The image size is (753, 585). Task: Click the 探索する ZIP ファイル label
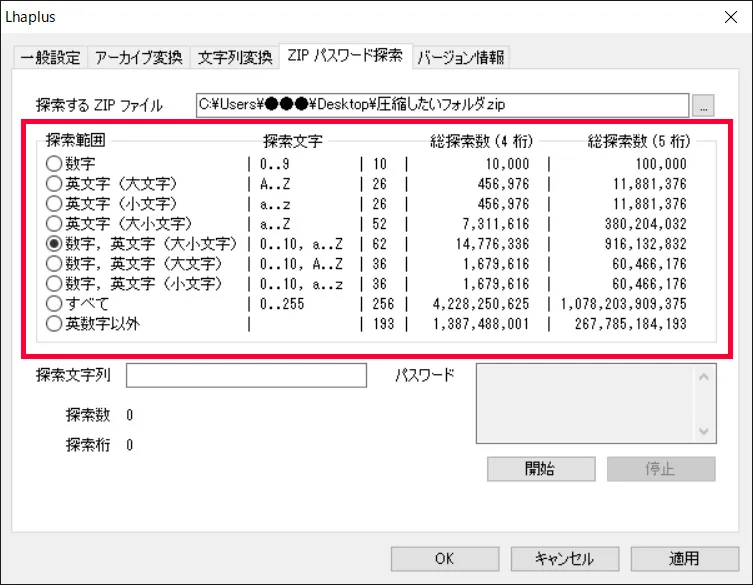[99, 106]
